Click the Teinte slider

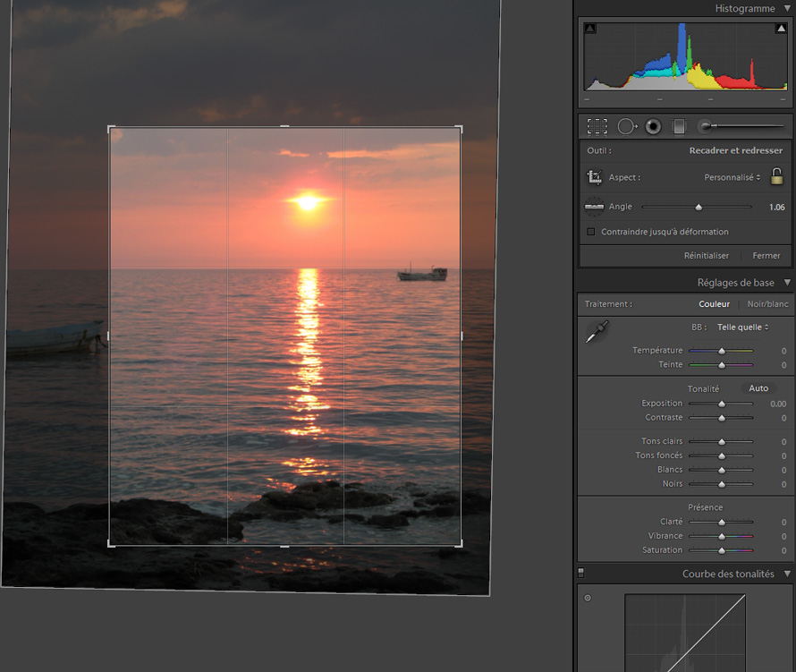point(721,365)
